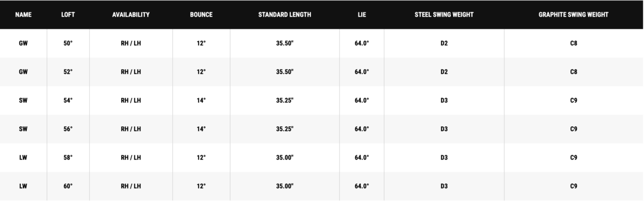The image size is (644, 201).
Task: Select the AVAILABILITY column header
Action: [x=130, y=15]
